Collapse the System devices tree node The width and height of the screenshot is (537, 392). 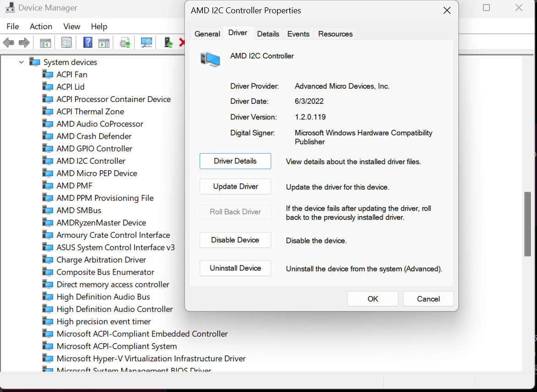[21, 62]
